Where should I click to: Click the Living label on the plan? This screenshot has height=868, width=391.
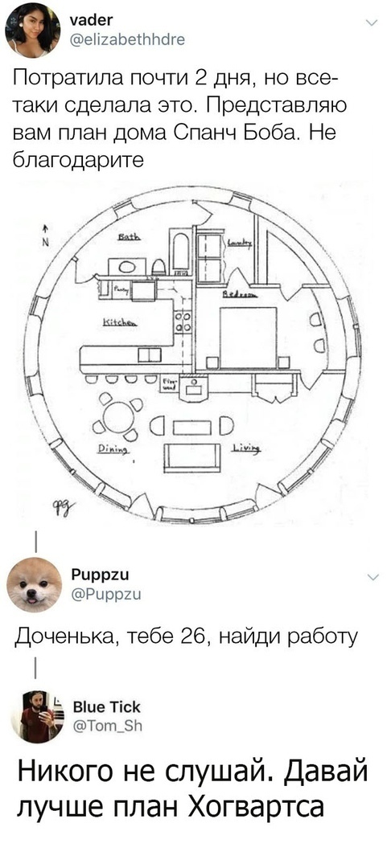click(x=247, y=448)
